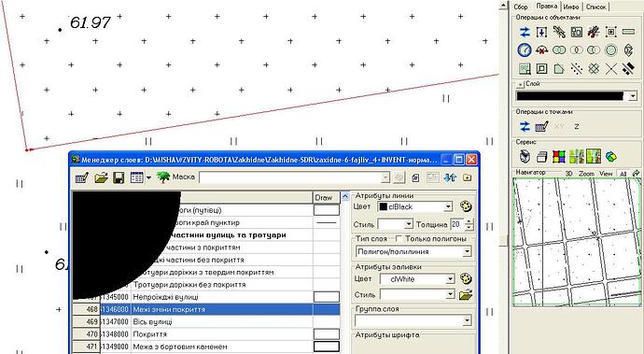Viewport: 644px width, 354px height.
Task: Click the selection frame icon in object operations
Action: pos(610,32)
